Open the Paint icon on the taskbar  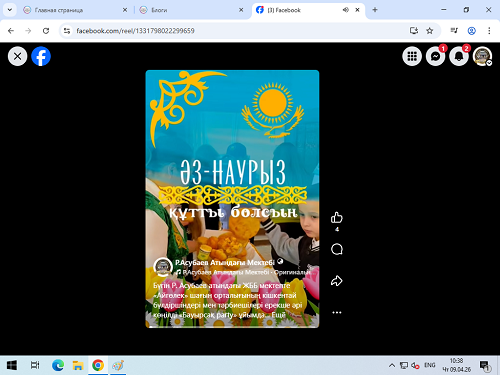[118, 365]
